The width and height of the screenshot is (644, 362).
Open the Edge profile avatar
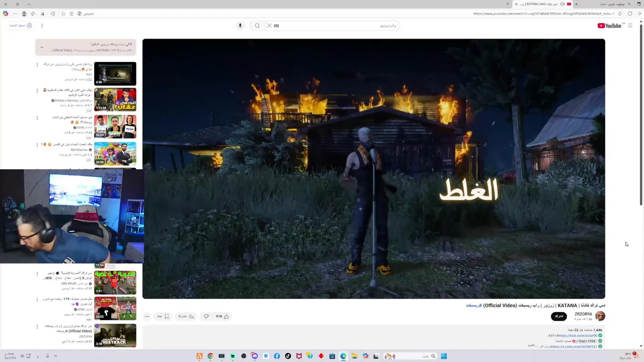pyautogui.click(x=24, y=14)
